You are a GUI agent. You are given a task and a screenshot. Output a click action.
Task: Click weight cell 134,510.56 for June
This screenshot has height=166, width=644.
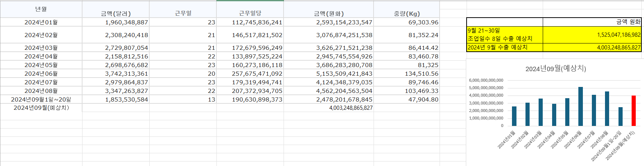point(407,73)
